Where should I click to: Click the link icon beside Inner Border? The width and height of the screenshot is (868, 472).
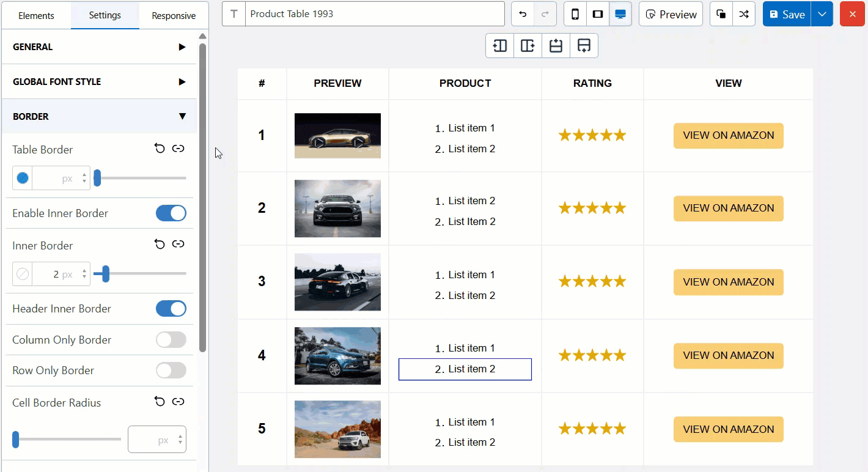[x=178, y=245]
